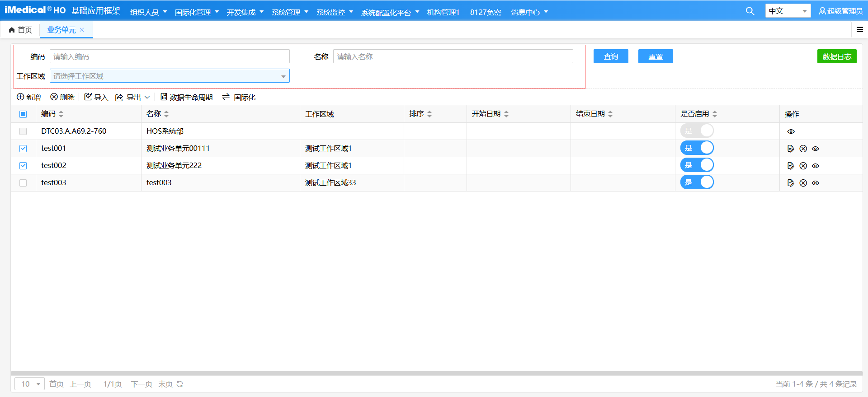Toggle off the 是否启用 switch for test002

(x=697, y=165)
